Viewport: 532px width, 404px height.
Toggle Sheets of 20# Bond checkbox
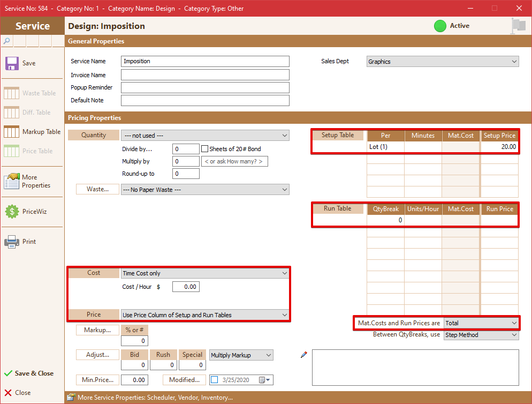click(x=204, y=149)
